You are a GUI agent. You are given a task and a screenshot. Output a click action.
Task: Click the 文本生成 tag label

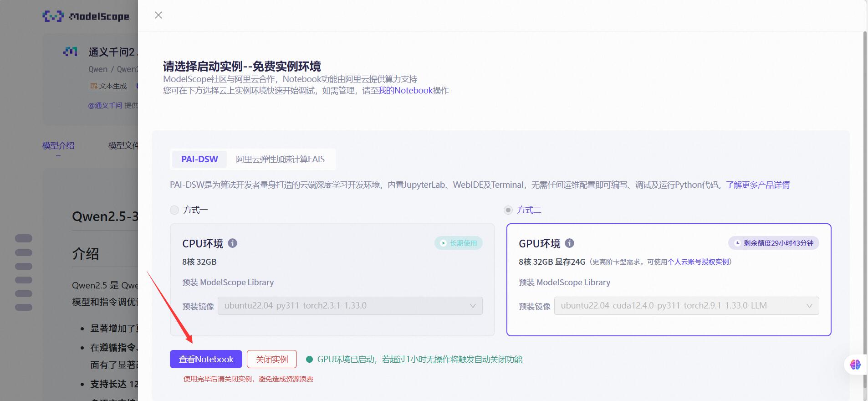pos(113,86)
